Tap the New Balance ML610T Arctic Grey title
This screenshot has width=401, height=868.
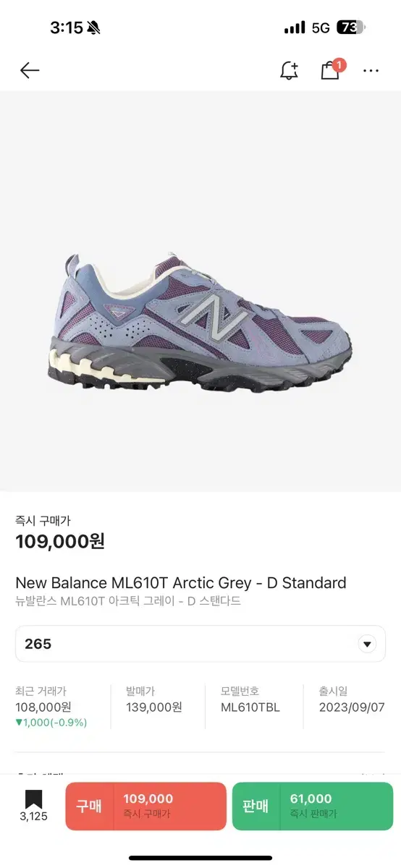click(181, 583)
